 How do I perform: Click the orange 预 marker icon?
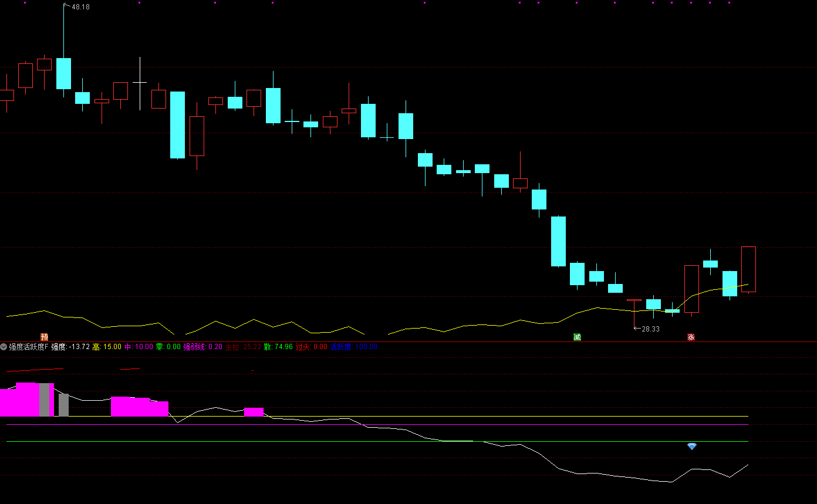(44, 337)
